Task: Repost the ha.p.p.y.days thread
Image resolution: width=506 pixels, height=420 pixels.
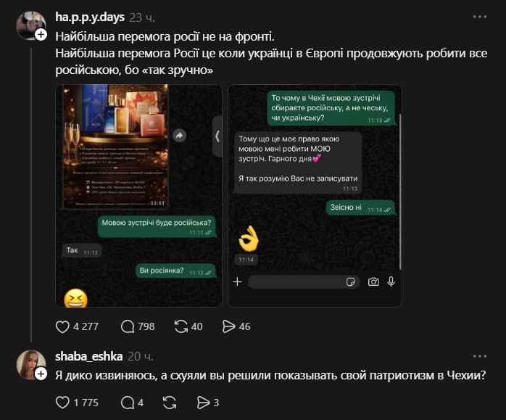Action: pos(181,326)
